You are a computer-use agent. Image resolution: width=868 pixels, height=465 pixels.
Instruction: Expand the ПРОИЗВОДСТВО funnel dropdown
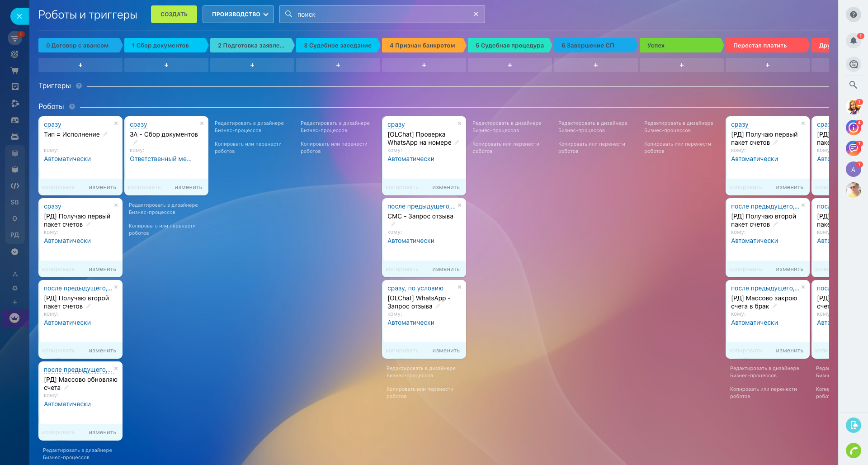pos(238,14)
